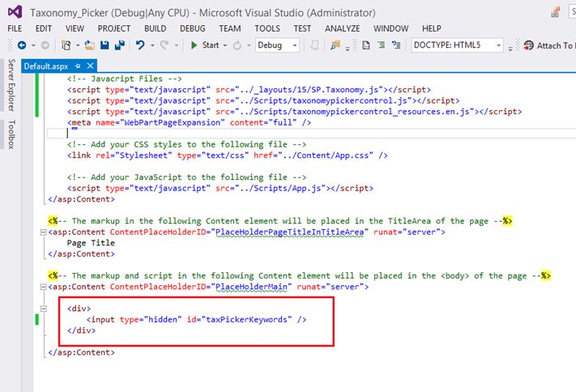The height and width of the screenshot is (392, 576).
Task: Click the Open File folder icon
Action: point(89,45)
